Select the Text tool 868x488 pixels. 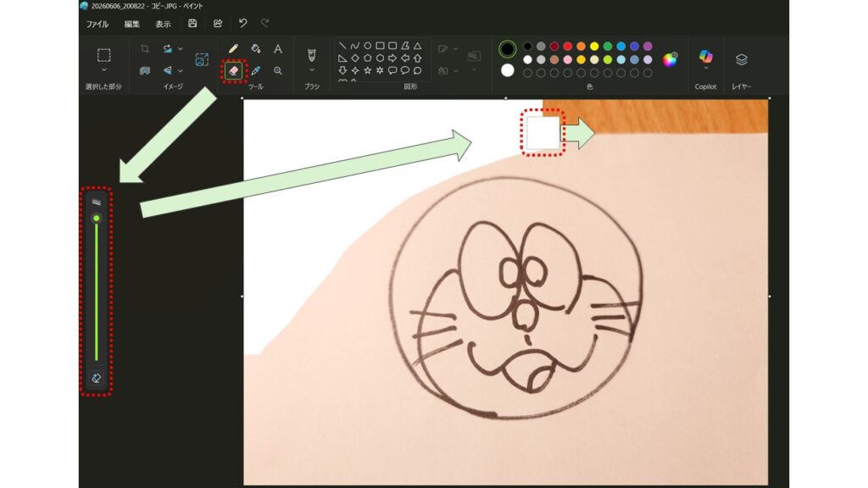[x=278, y=48]
